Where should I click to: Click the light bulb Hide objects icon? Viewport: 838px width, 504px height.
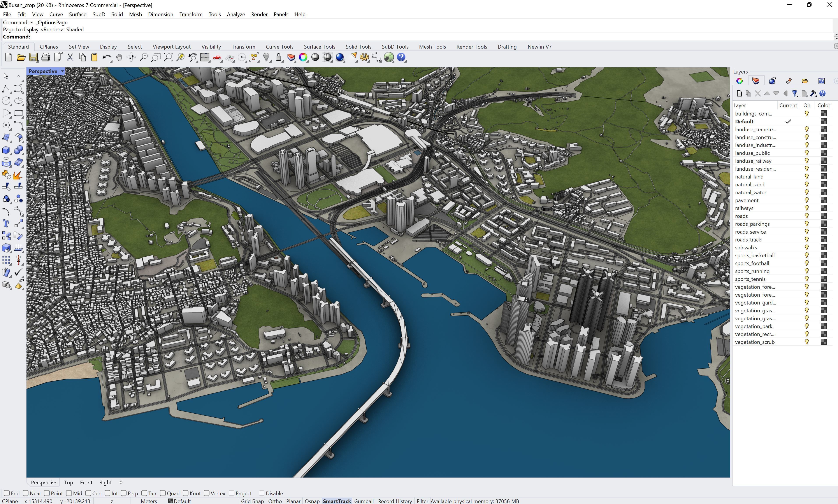pyautogui.click(x=266, y=57)
